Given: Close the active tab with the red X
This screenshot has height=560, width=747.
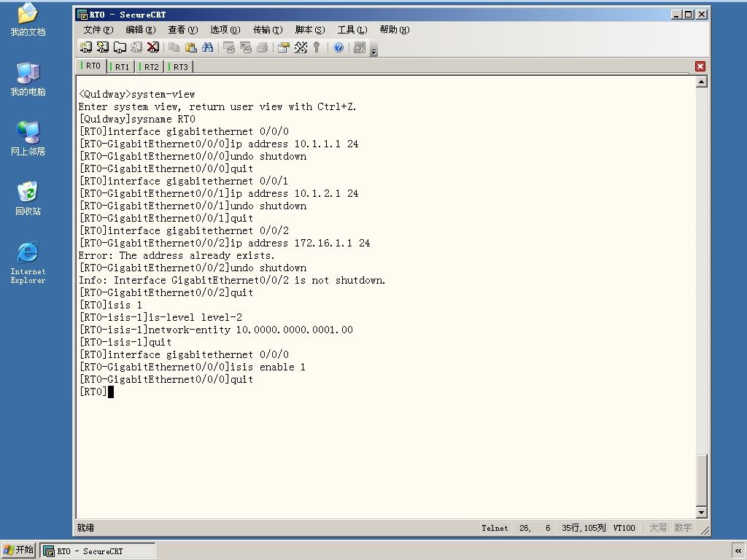Looking at the screenshot, I should [x=700, y=66].
